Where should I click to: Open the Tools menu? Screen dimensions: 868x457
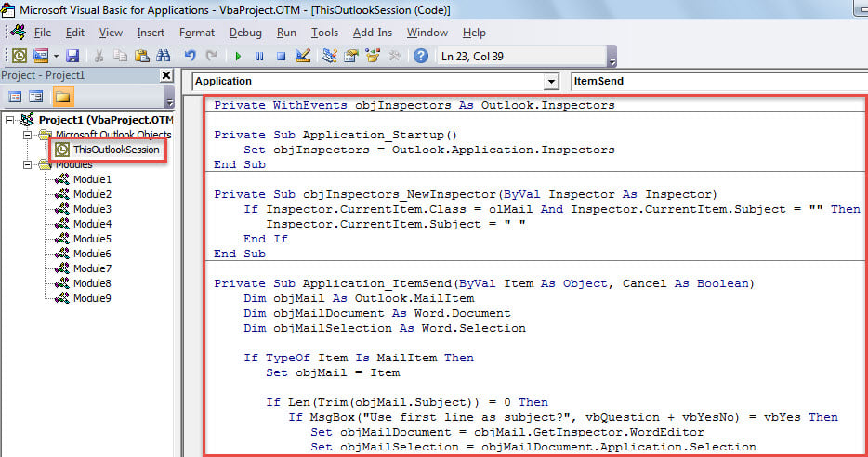(x=324, y=33)
